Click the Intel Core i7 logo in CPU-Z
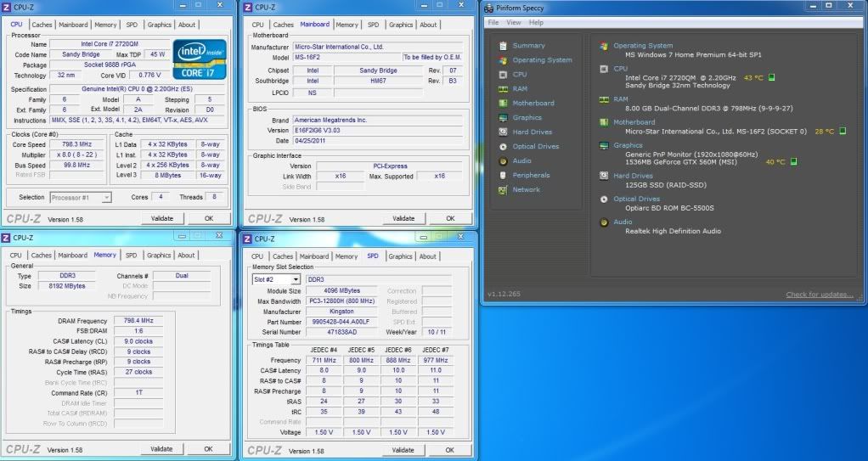The width and height of the screenshot is (868, 461). pos(200,59)
